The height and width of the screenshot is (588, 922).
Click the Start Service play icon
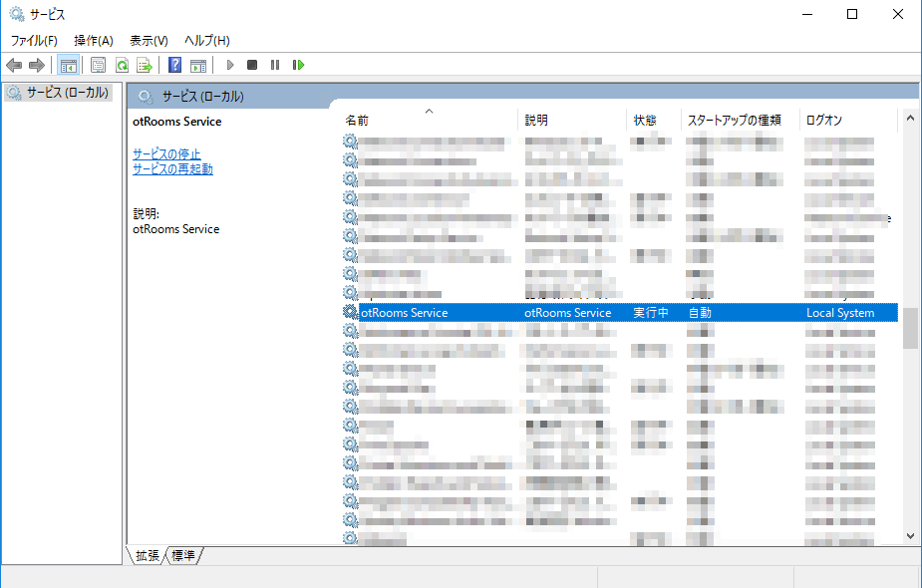(230, 65)
